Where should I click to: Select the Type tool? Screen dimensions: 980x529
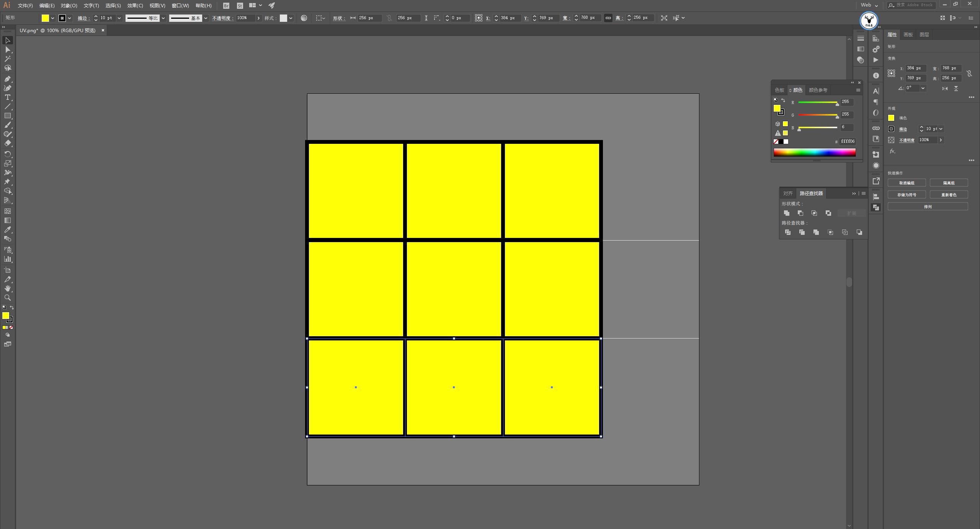pyautogui.click(x=7, y=97)
